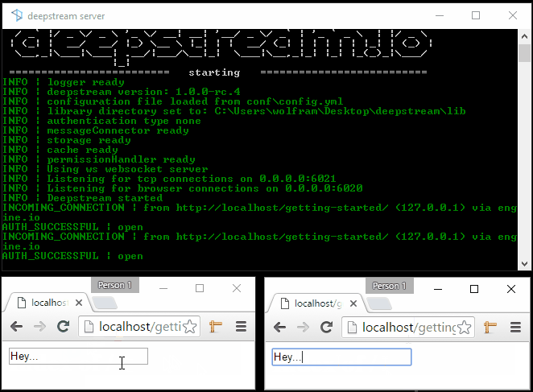This screenshot has width=533, height=392.
Task: Click deepstream server title bar icon
Action: (x=16, y=15)
